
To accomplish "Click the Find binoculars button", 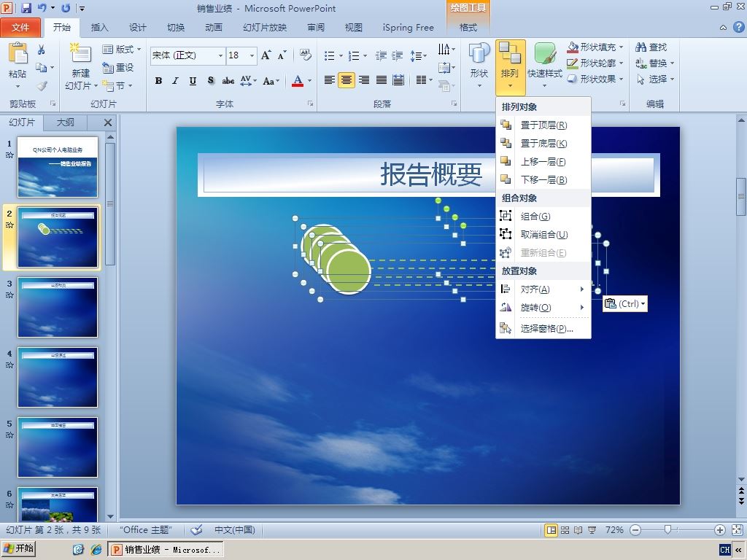I will tap(651, 47).
